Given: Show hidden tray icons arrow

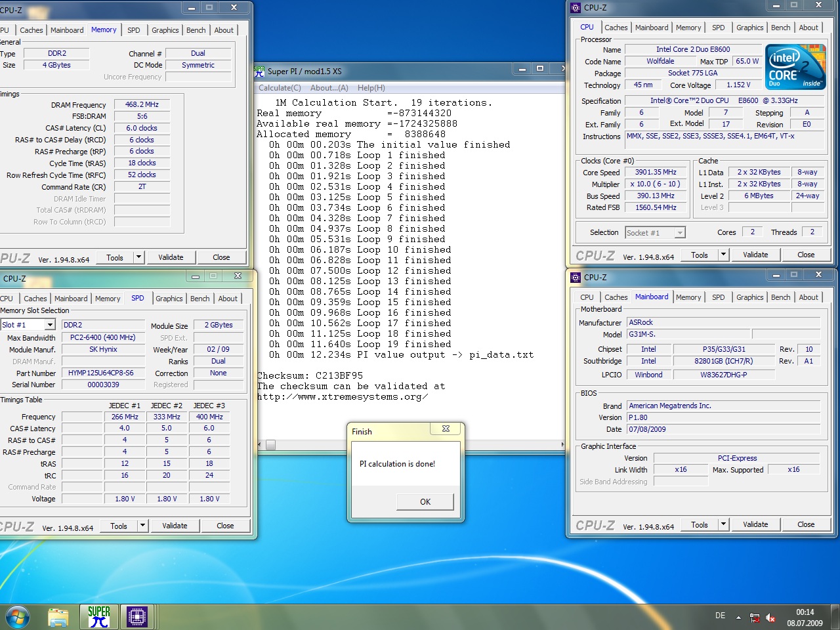Looking at the screenshot, I should click(738, 618).
